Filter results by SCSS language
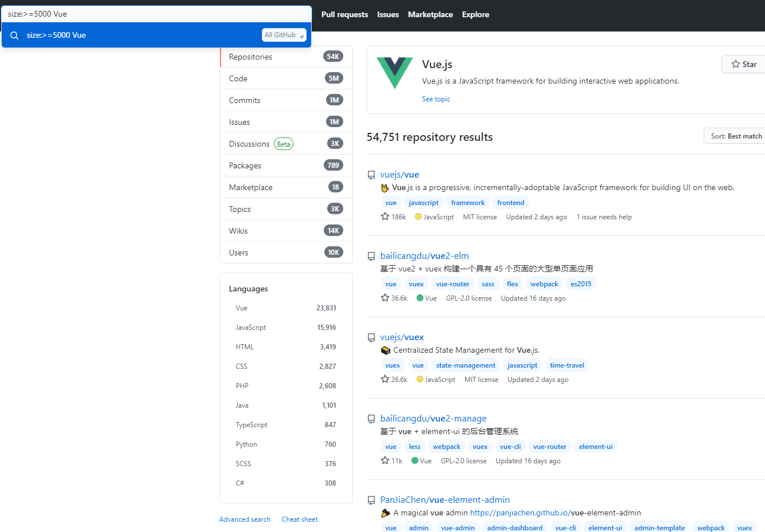Viewport: 765px width, 532px height. [x=286, y=464]
